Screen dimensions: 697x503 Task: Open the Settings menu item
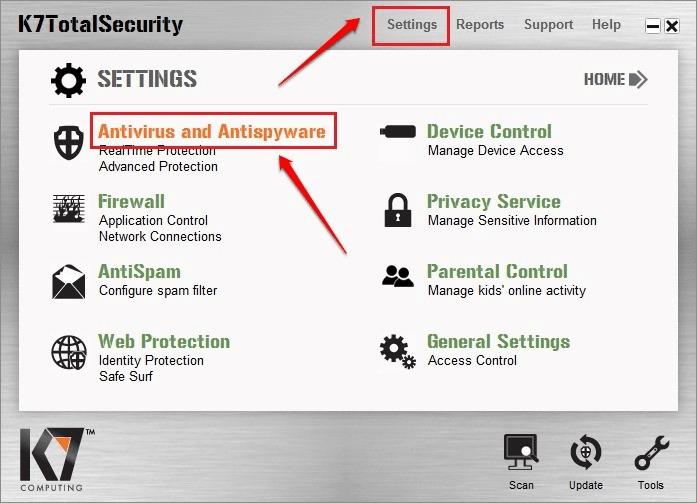tap(412, 25)
